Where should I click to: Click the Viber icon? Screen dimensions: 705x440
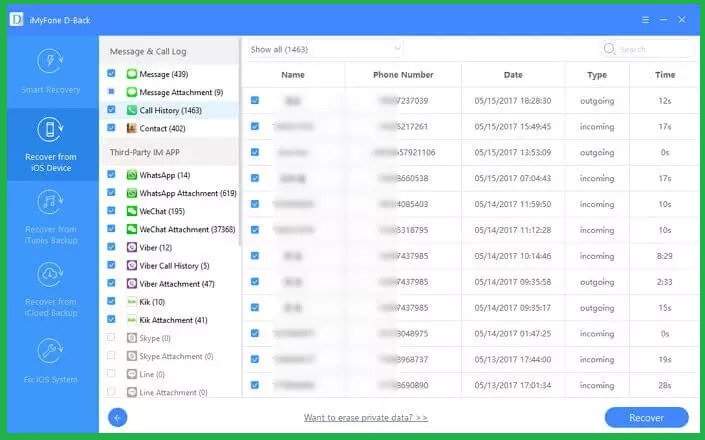(x=132, y=247)
